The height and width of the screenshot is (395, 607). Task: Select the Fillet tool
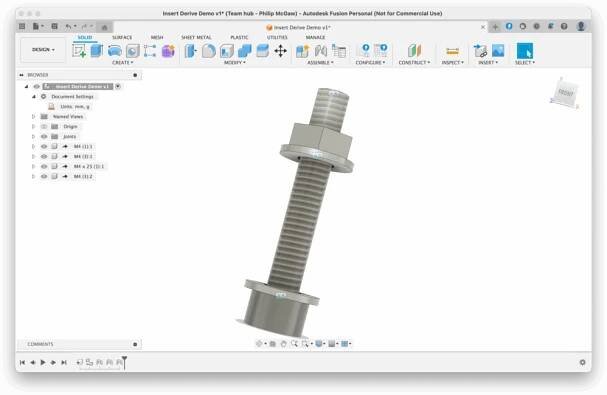(x=209, y=51)
